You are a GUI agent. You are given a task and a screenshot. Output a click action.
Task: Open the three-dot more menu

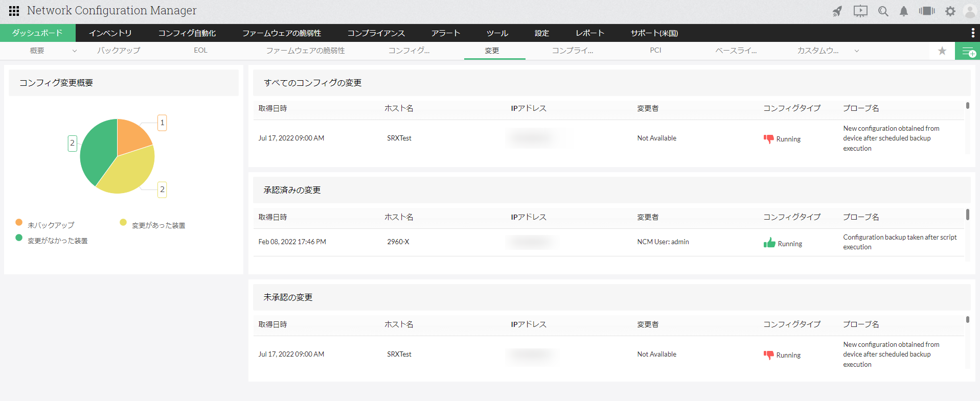tap(972, 33)
